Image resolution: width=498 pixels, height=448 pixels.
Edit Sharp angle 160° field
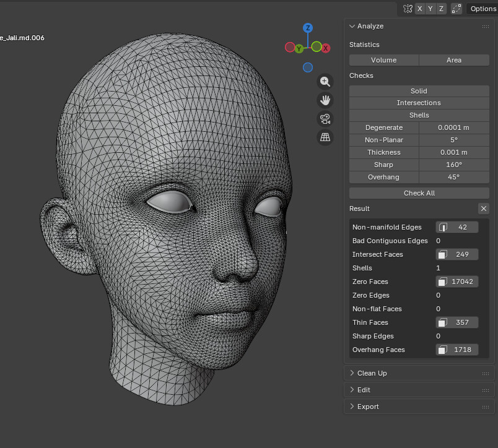pyautogui.click(x=454, y=165)
